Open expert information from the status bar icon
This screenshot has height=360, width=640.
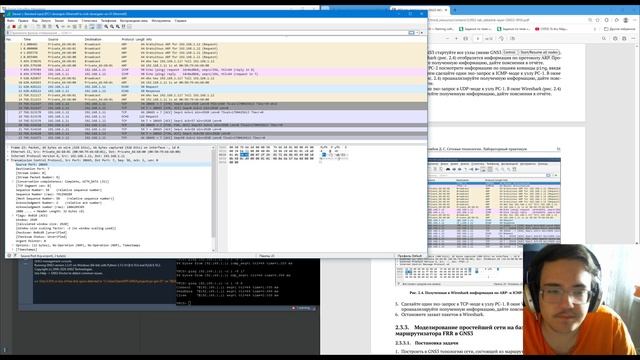[9, 256]
